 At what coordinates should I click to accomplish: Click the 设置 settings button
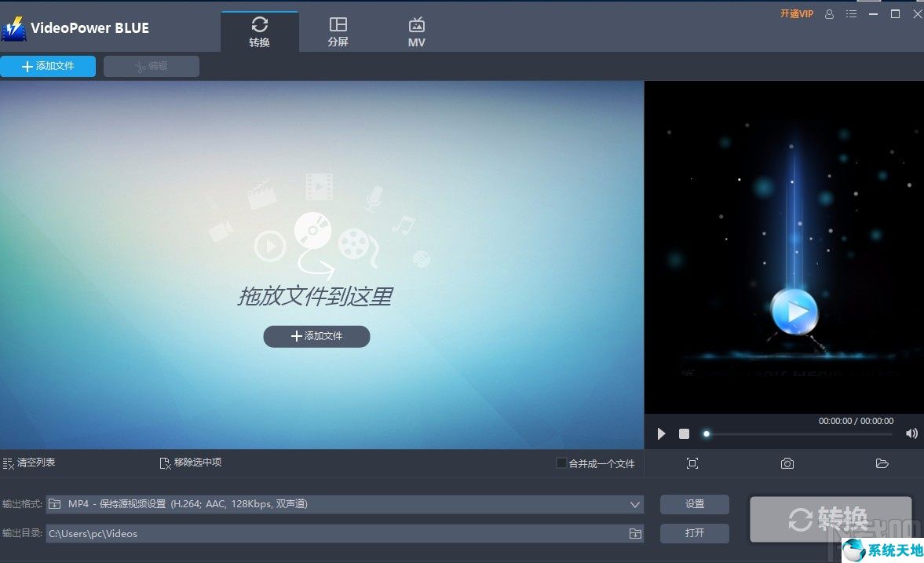tap(694, 504)
